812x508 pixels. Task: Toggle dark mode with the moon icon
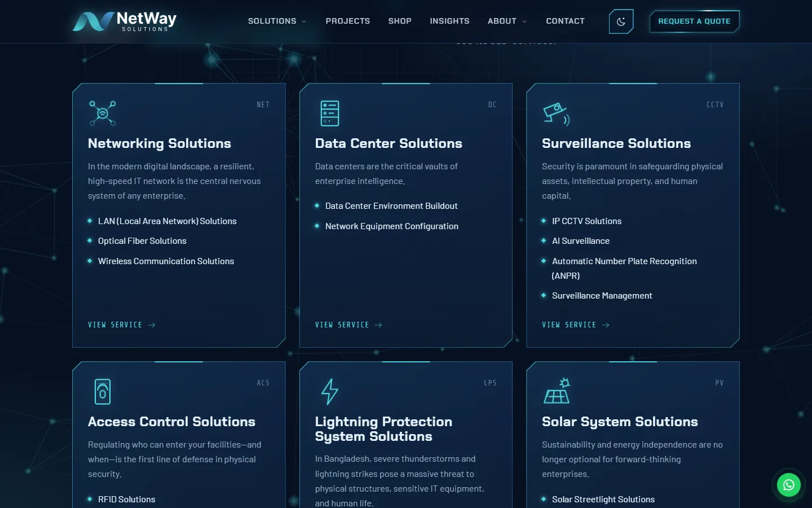tap(621, 21)
